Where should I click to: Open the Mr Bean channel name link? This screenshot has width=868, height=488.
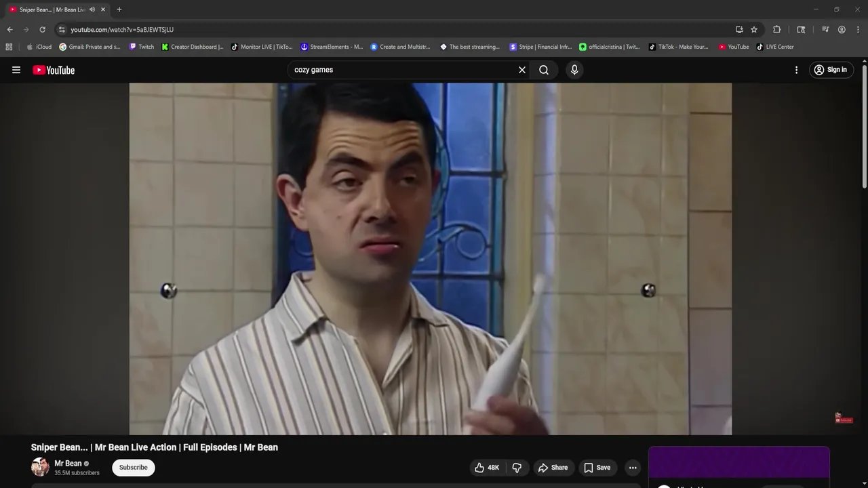click(68, 464)
